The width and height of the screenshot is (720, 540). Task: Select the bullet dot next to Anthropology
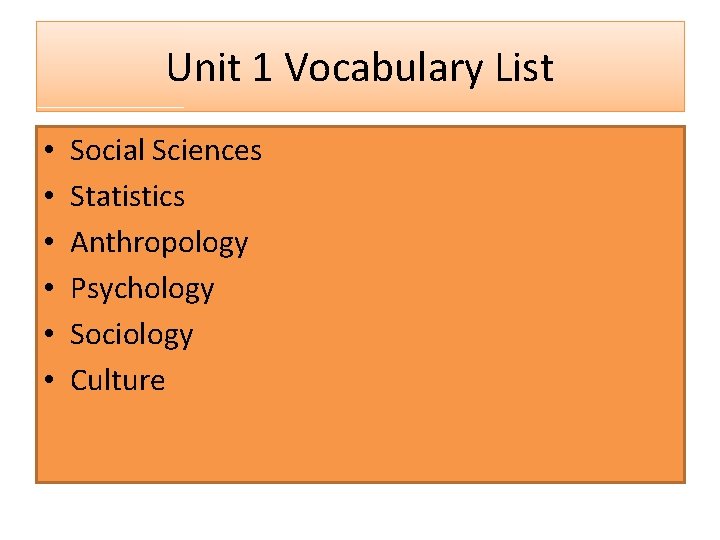pos(48,244)
